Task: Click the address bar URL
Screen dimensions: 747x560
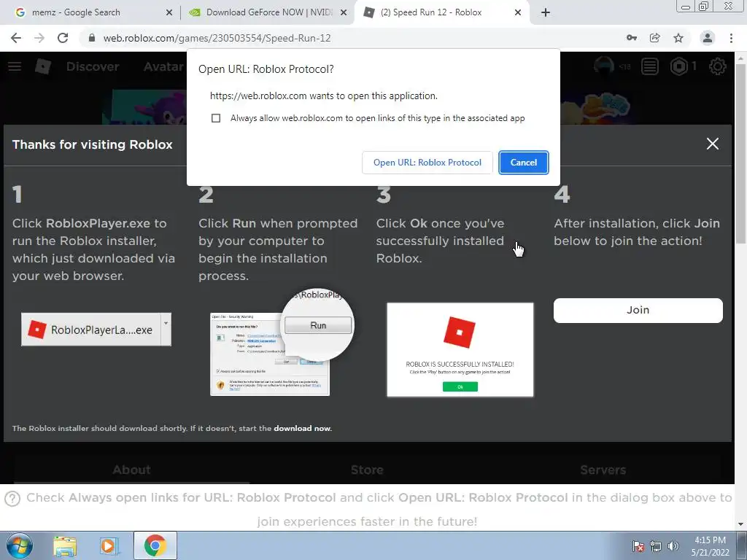Action: [217, 38]
